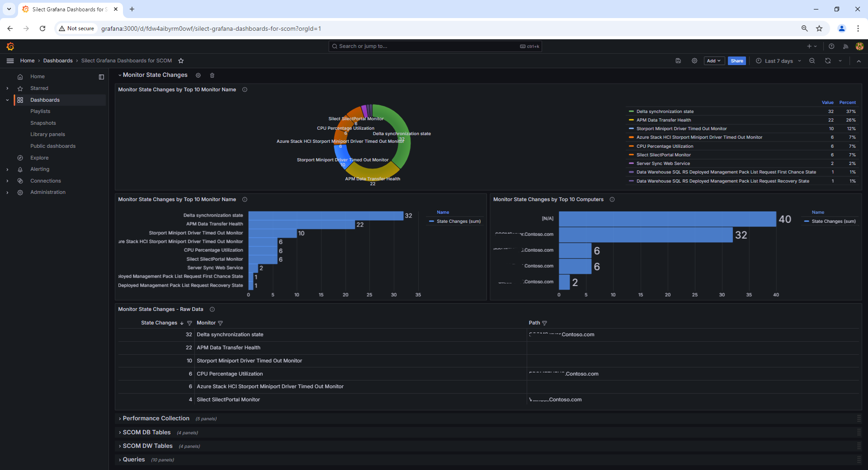
Task: Sort the donut legend by the Value header
Action: (827, 103)
